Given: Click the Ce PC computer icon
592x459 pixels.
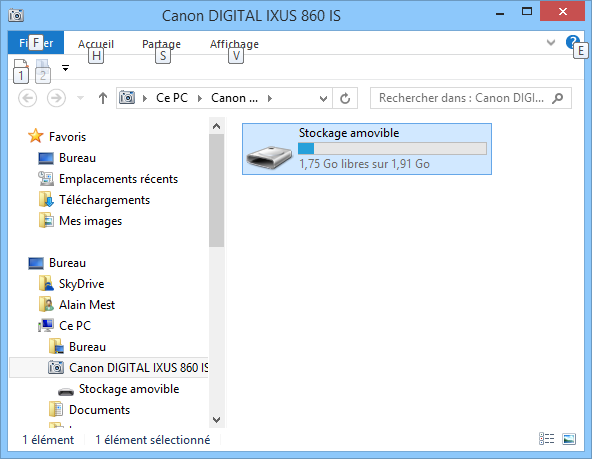Looking at the screenshot, I should 46,325.
